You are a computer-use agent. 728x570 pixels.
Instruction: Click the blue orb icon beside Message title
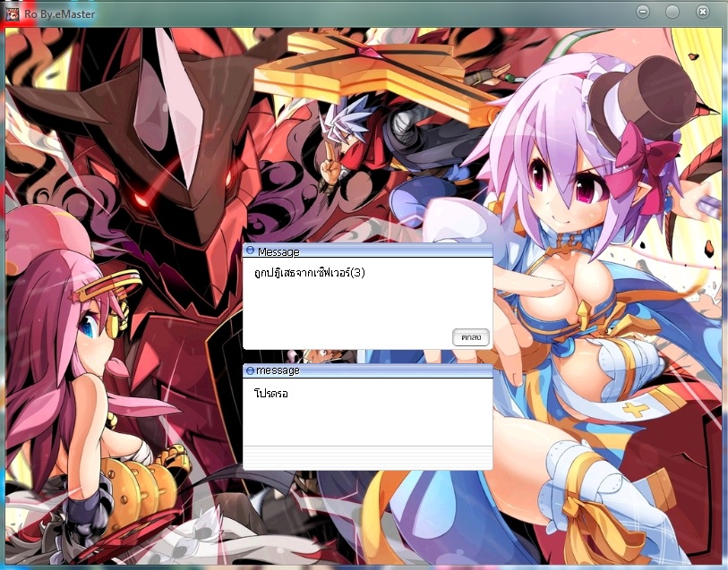click(x=250, y=251)
